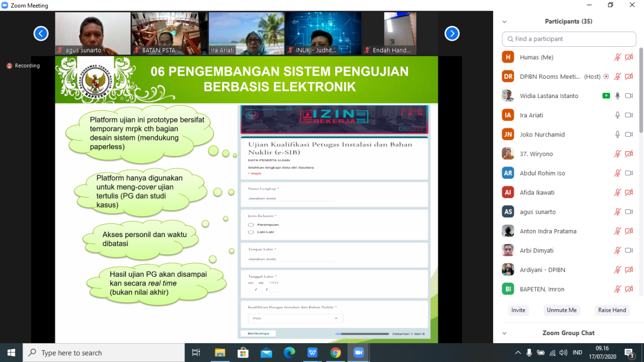Click Humas (Me) video-off camera icon

[x=629, y=57]
